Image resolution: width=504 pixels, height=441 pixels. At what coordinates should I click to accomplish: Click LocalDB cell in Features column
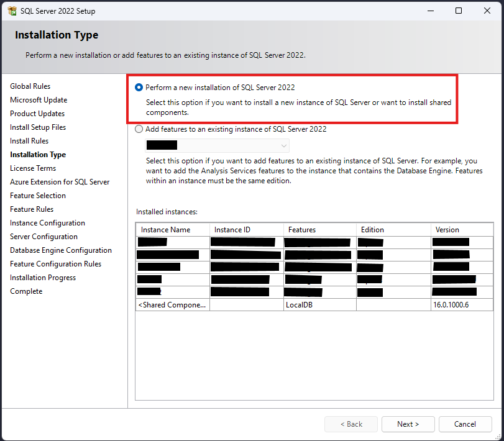pos(298,305)
